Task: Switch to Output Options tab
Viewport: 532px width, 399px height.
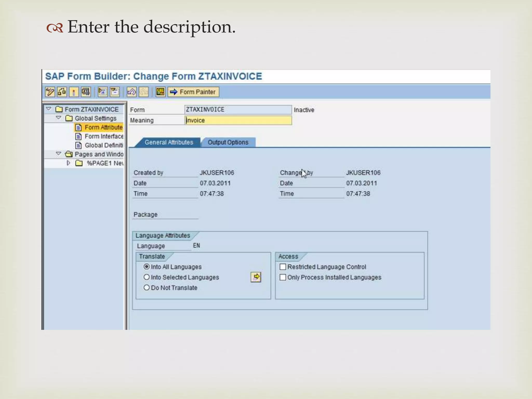Action: [x=228, y=142]
